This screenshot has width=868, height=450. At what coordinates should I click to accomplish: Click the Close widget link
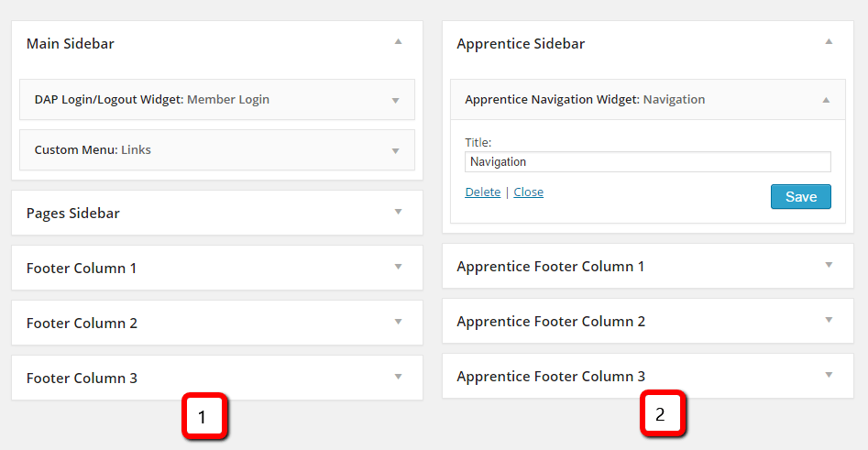[x=528, y=192]
